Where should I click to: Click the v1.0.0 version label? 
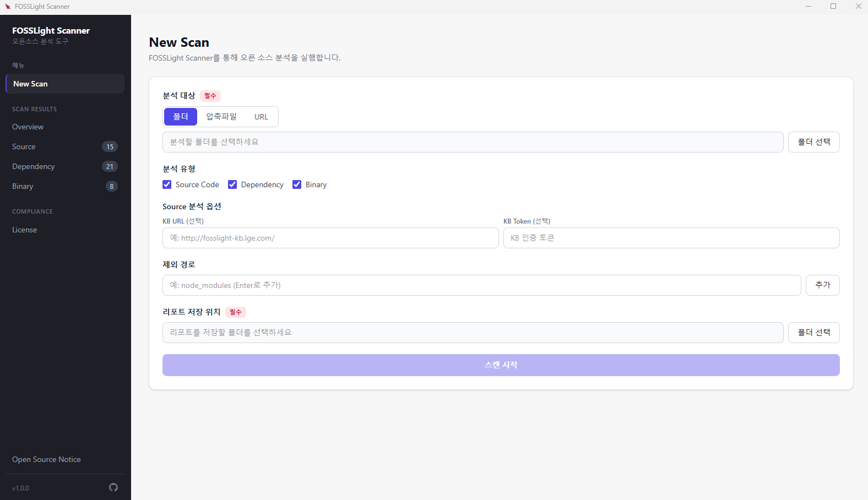(20, 488)
